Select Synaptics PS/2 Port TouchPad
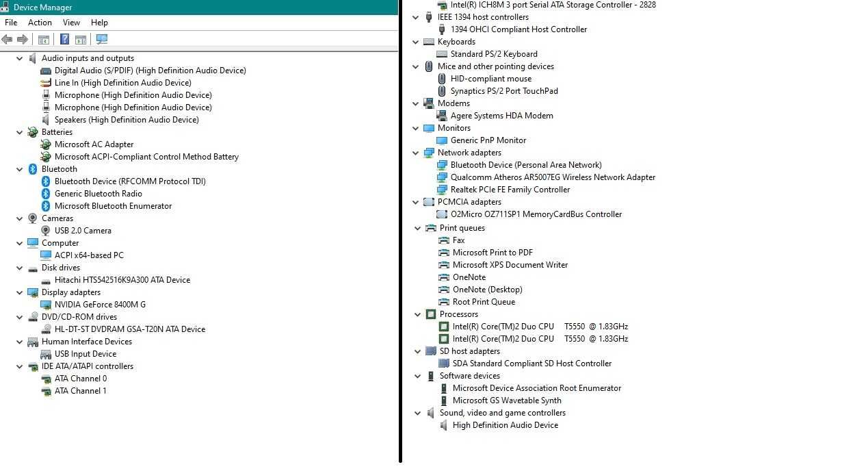This screenshot has width=868, height=471. pyautogui.click(x=504, y=91)
